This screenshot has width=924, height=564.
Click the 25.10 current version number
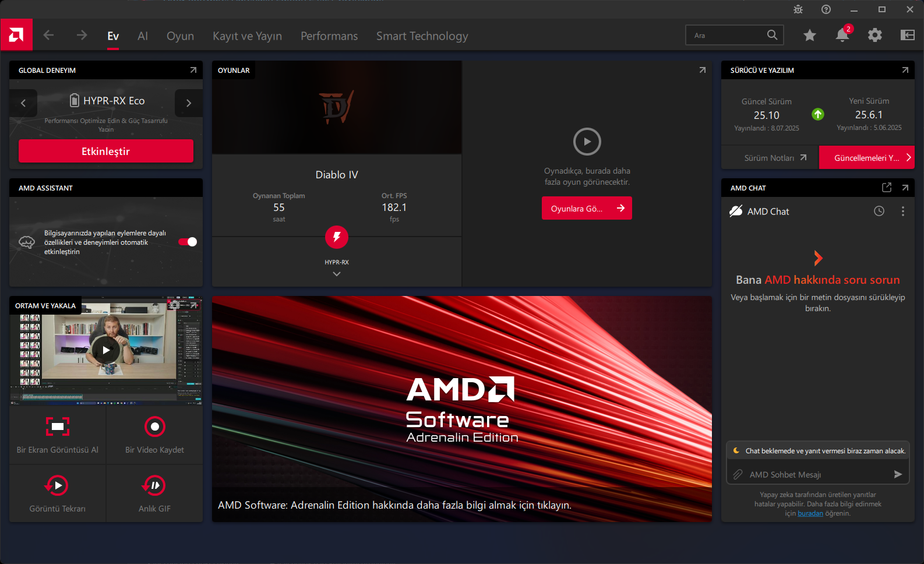click(x=766, y=115)
